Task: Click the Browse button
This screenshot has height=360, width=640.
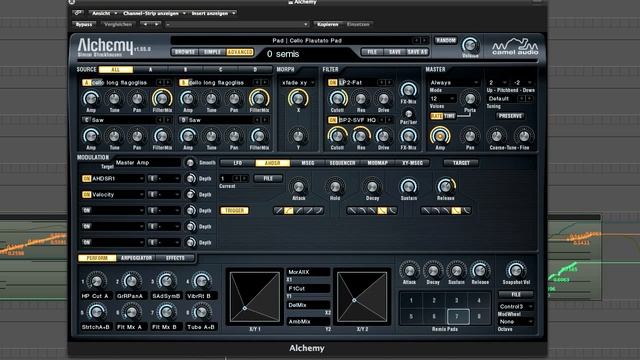Action: 185,52
